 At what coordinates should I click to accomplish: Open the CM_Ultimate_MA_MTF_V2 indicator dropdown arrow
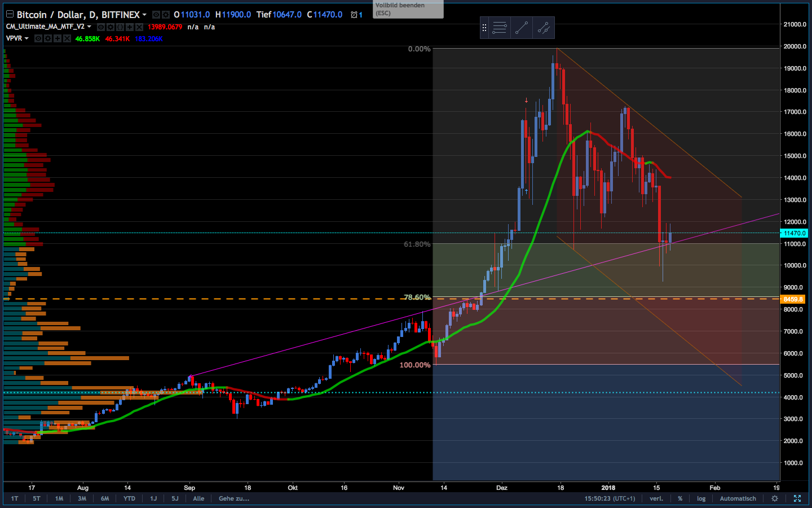[89, 27]
